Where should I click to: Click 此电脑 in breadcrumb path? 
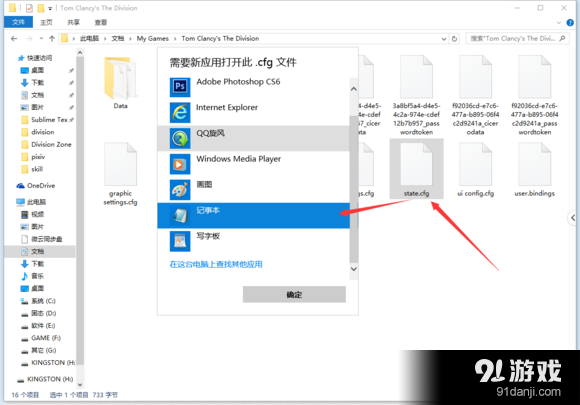[x=90, y=38]
